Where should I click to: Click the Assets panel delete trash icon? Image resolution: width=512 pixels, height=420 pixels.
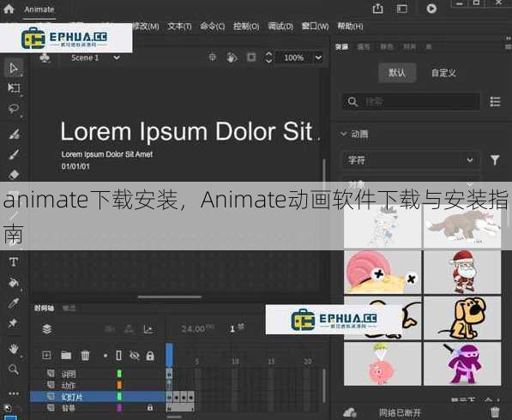point(495,411)
